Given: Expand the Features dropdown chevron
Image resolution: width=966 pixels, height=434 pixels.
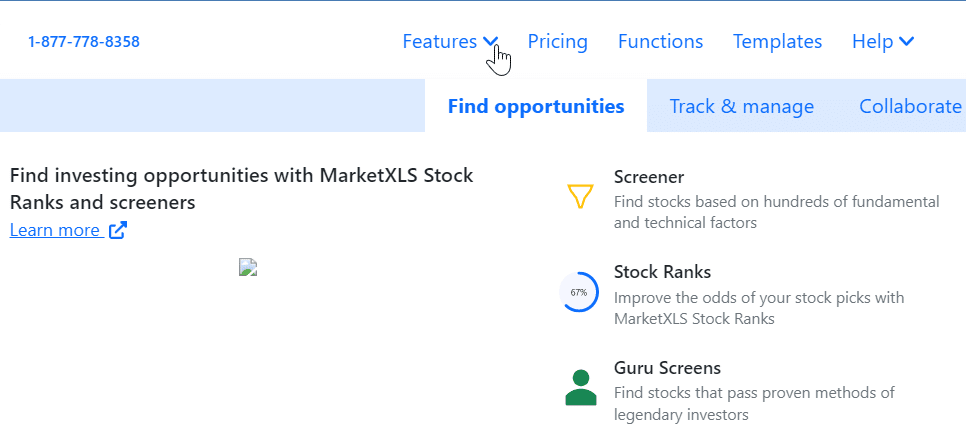Looking at the screenshot, I should coord(490,41).
